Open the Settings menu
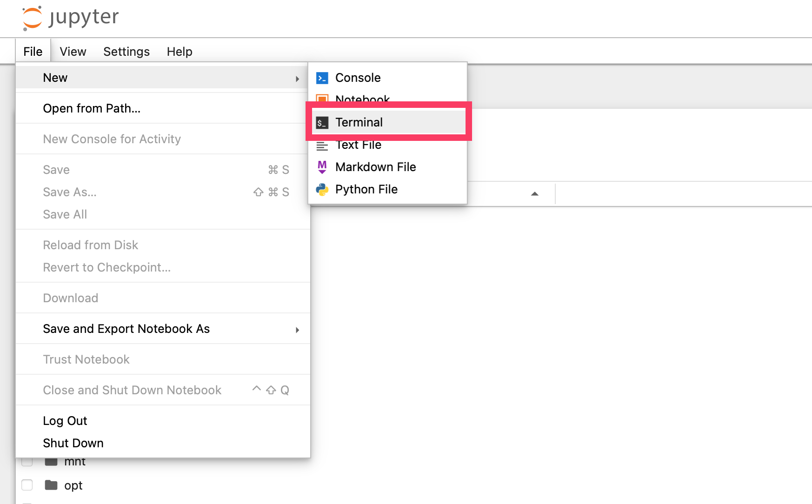The image size is (812, 504). (x=126, y=52)
